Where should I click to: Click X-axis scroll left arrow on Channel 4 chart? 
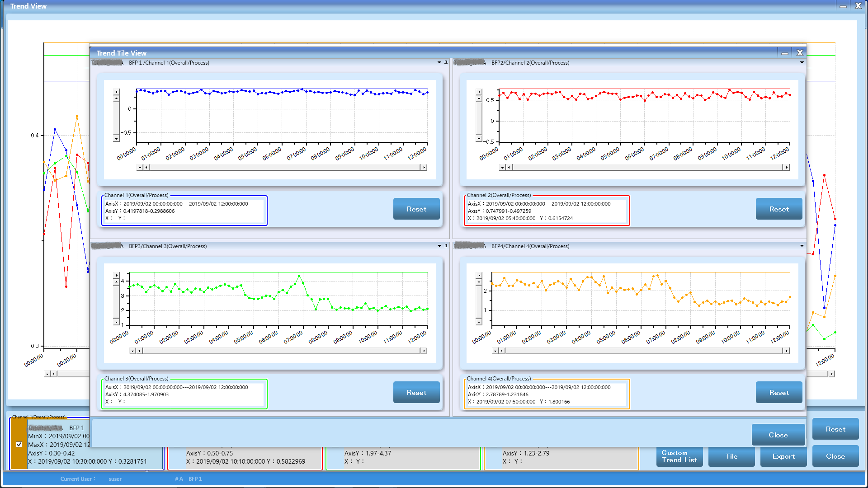tap(502, 351)
